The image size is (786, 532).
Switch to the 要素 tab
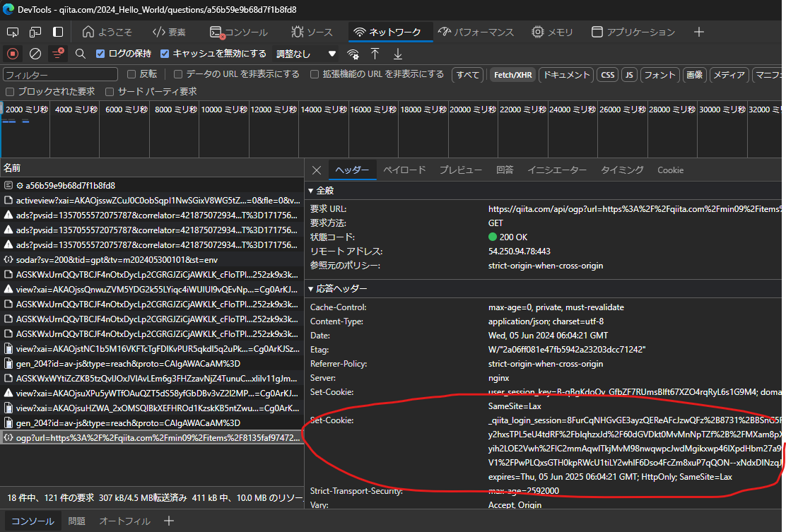point(170,32)
